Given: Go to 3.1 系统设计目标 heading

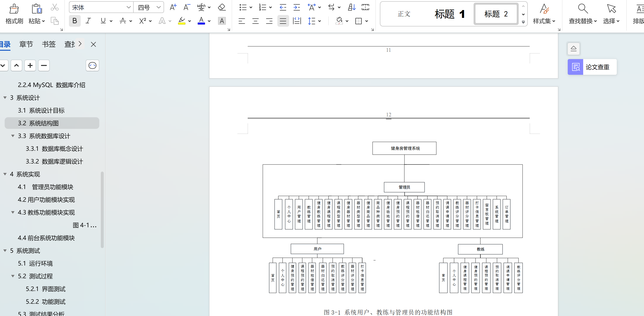Looking at the screenshot, I should click(x=41, y=110).
